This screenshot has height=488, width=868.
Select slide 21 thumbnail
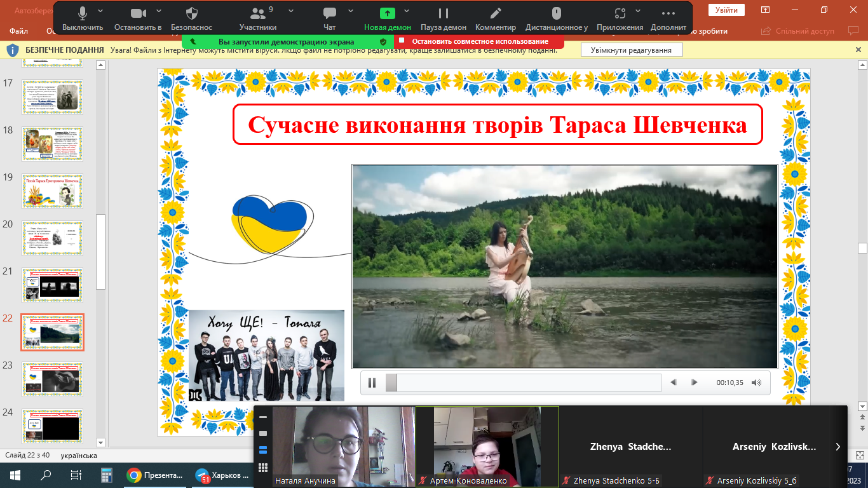click(52, 285)
